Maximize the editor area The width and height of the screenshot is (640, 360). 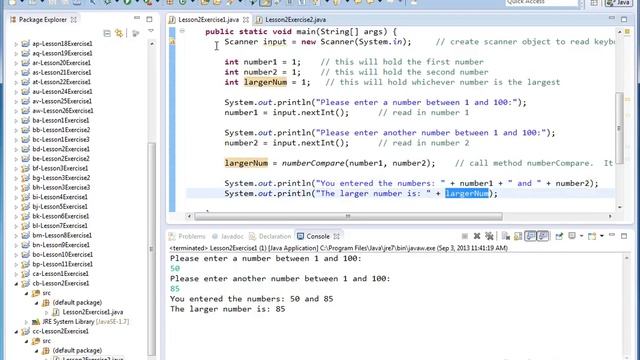(624, 19)
